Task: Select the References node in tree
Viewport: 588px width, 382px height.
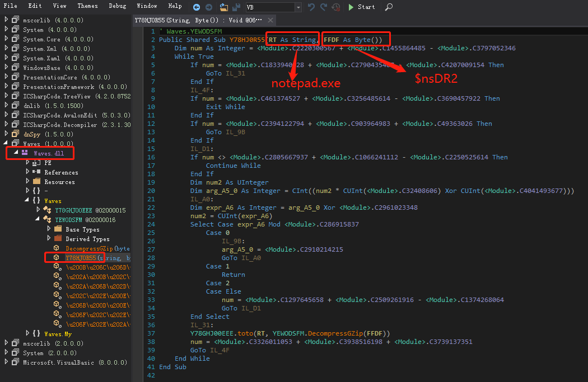Action: tap(61, 172)
